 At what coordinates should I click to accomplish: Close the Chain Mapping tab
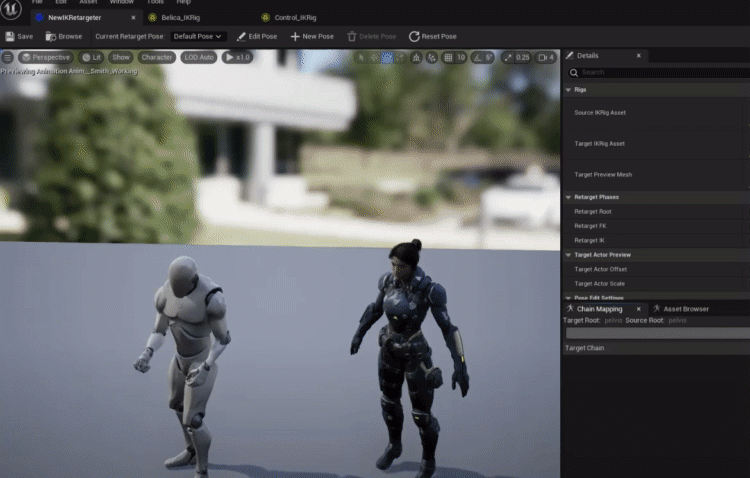click(x=639, y=309)
